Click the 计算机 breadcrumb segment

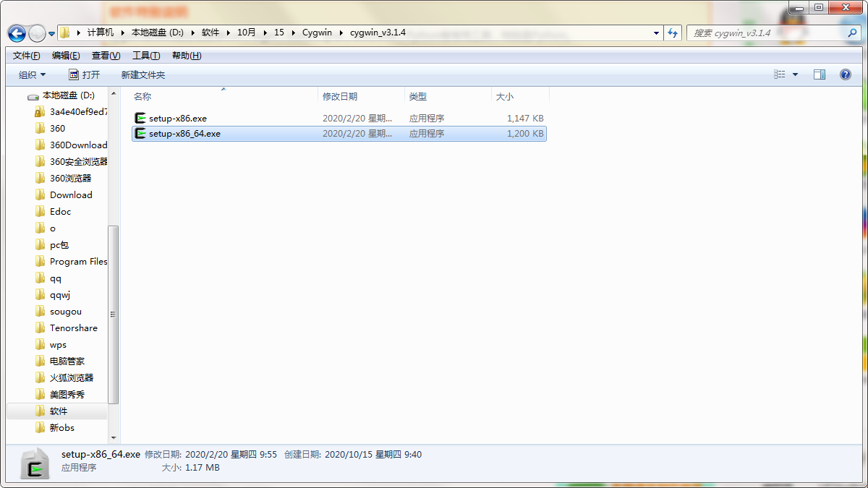coord(101,33)
